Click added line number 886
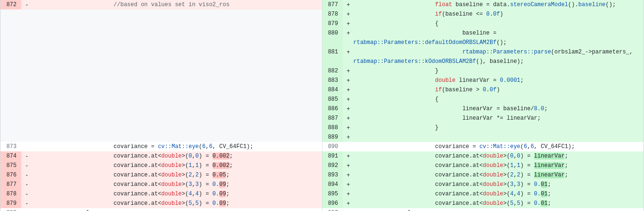This screenshot has width=644, height=211. pyautogui.click(x=333, y=109)
